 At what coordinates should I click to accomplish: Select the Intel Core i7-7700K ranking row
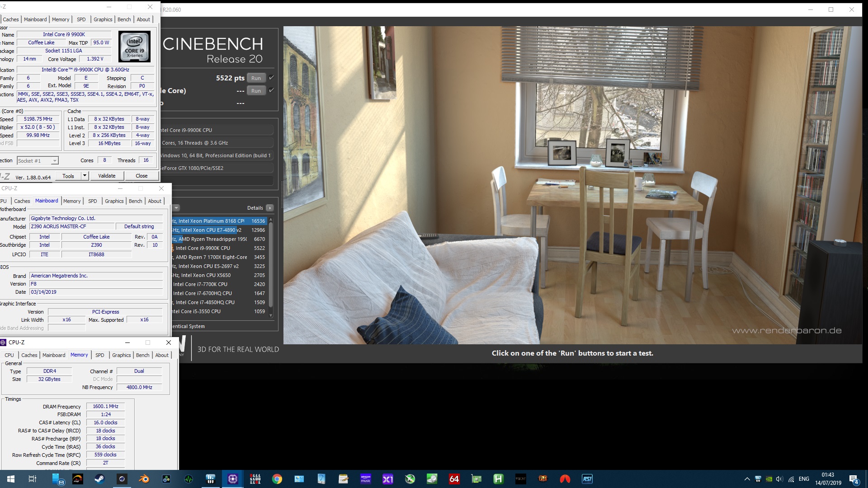(219, 284)
